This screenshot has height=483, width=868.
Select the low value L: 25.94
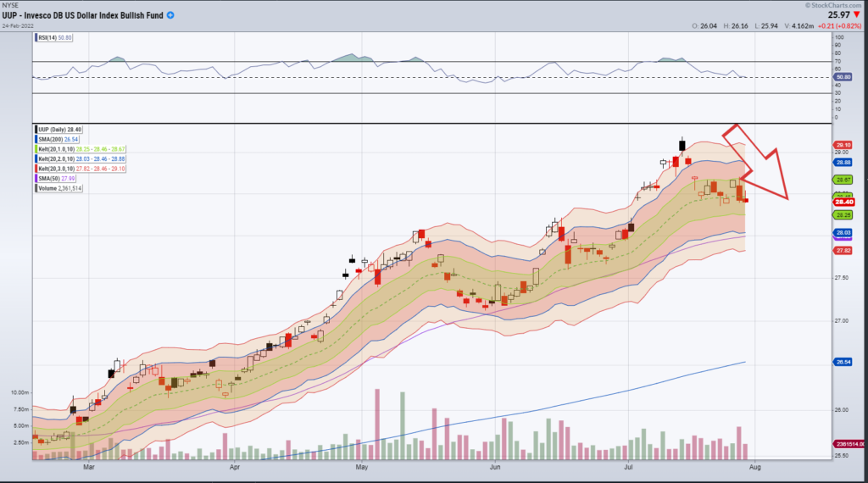click(x=766, y=26)
